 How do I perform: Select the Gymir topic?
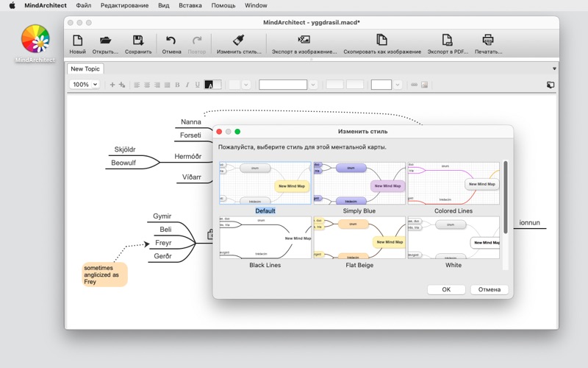(162, 216)
